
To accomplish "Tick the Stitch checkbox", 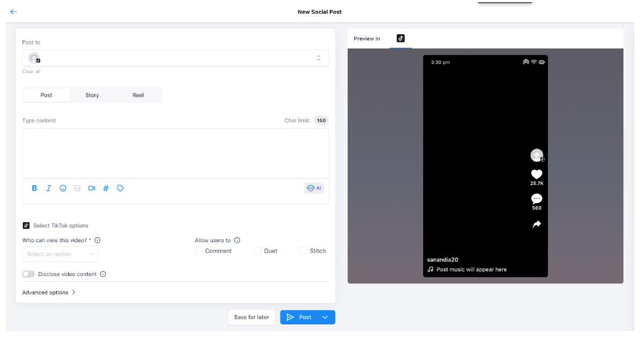I will point(303,251).
